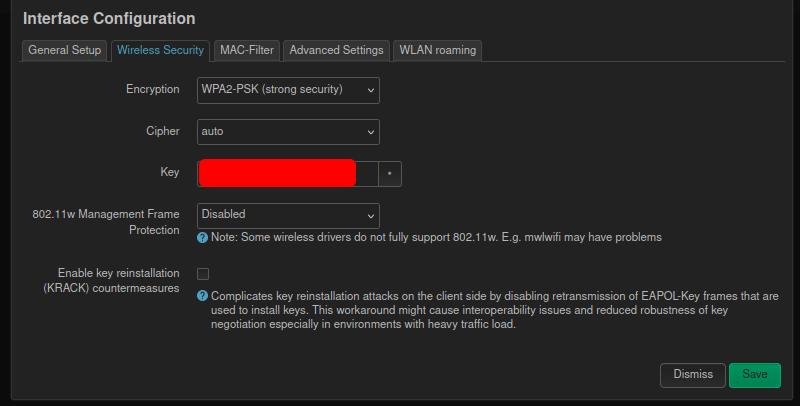Select the Wireless Security tab
This screenshot has width=800, height=406.
[x=160, y=50]
